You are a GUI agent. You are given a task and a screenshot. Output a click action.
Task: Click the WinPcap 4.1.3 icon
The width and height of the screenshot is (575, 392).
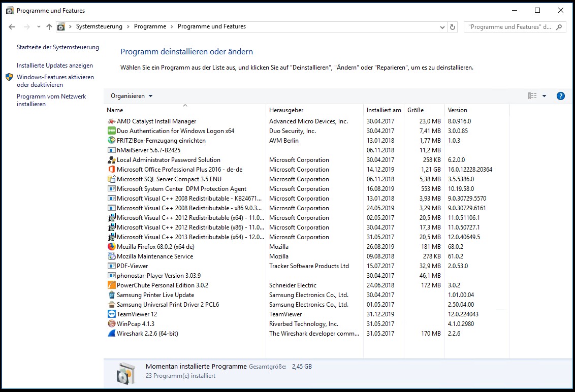[111, 324]
